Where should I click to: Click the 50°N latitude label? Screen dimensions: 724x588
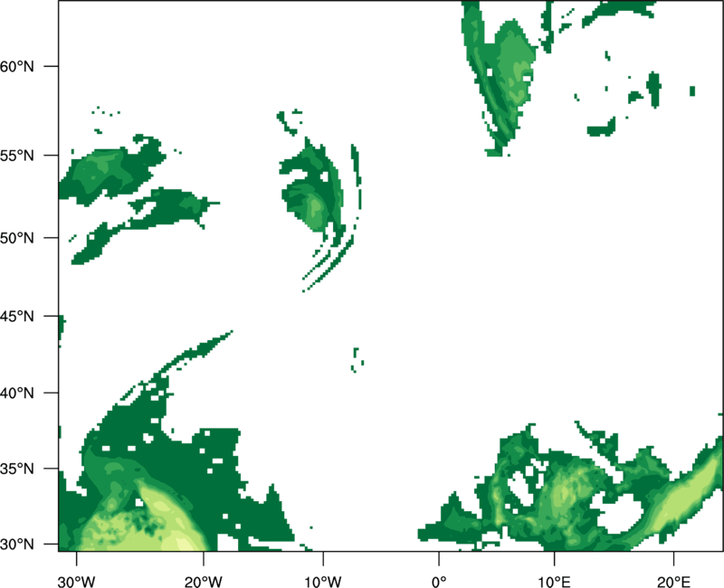point(17,238)
